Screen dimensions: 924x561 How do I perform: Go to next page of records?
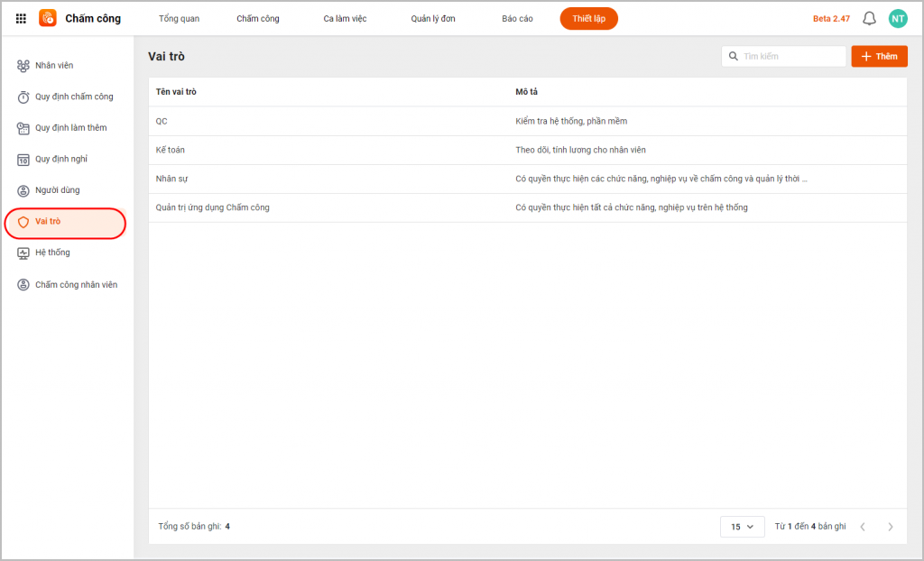(x=891, y=527)
